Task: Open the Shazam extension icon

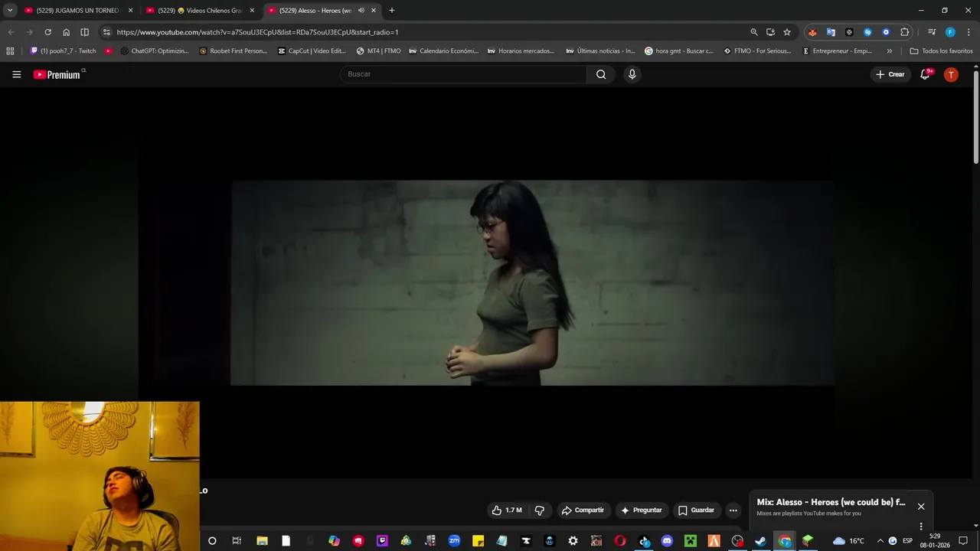Action: pyautogui.click(x=867, y=32)
